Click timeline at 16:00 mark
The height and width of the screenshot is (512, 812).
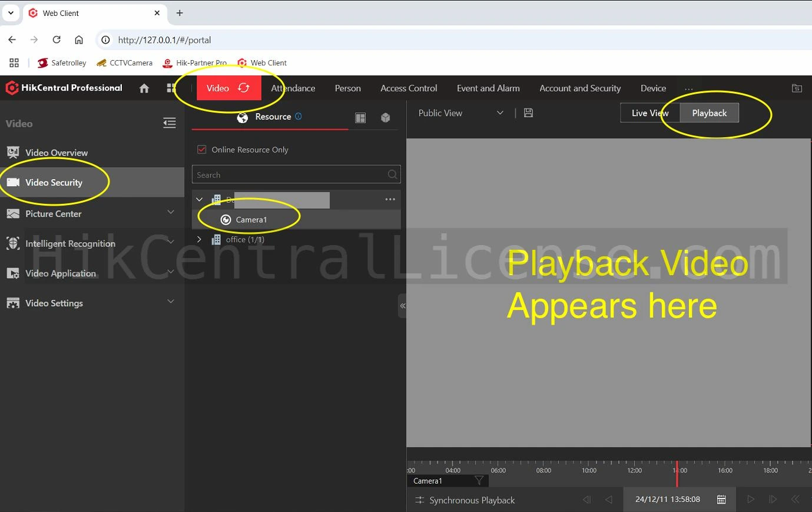725,470
